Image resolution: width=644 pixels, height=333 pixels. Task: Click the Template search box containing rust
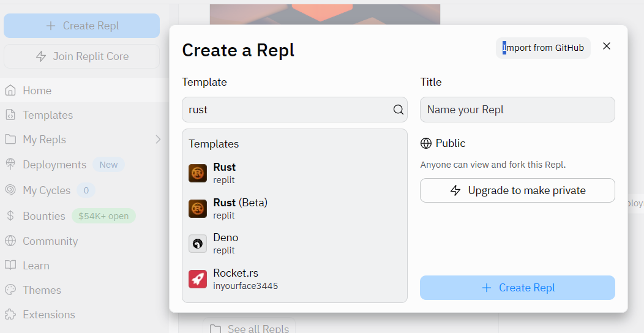[x=288, y=110]
